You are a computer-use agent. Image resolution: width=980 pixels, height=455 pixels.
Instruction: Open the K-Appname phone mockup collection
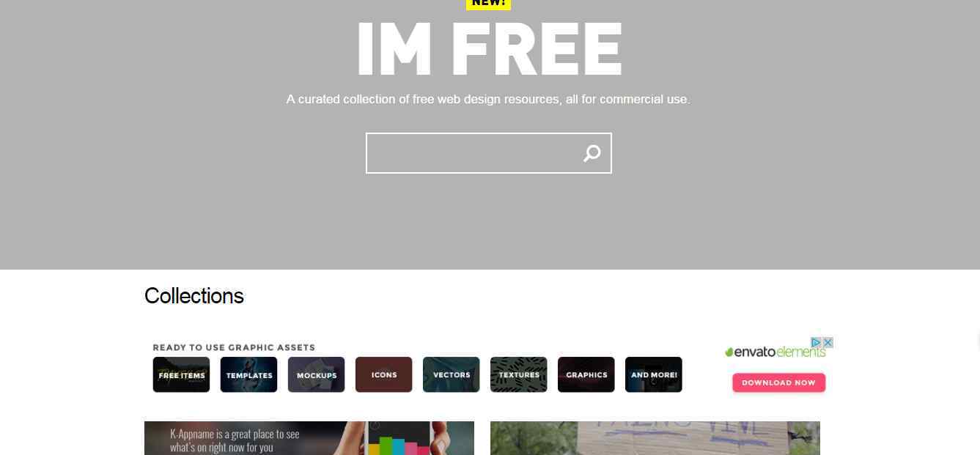click(309, 438)
